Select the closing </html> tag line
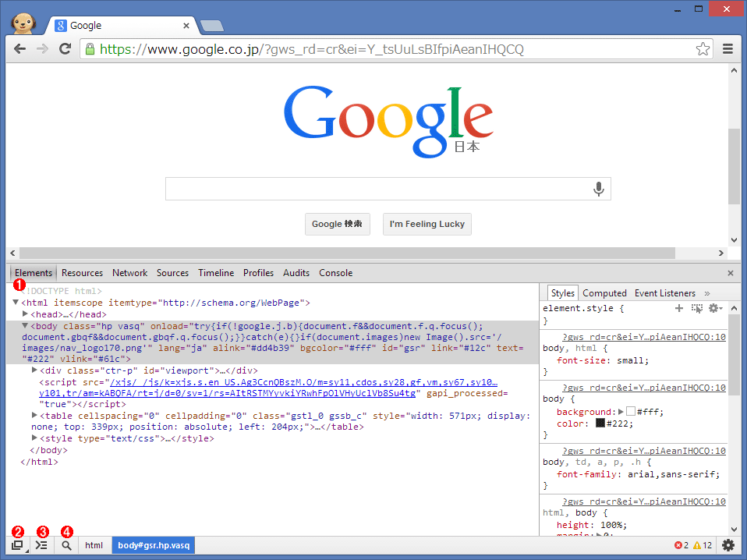 click(x=39, y=462)
